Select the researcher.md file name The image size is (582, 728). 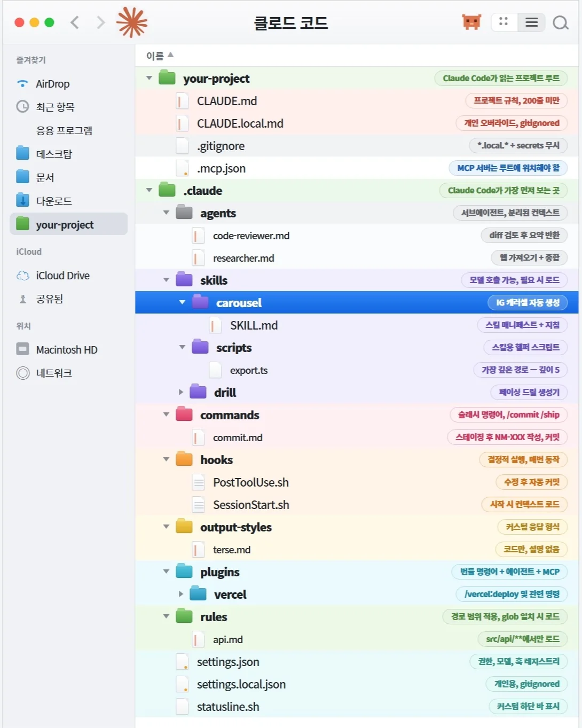tap(243, 258)
